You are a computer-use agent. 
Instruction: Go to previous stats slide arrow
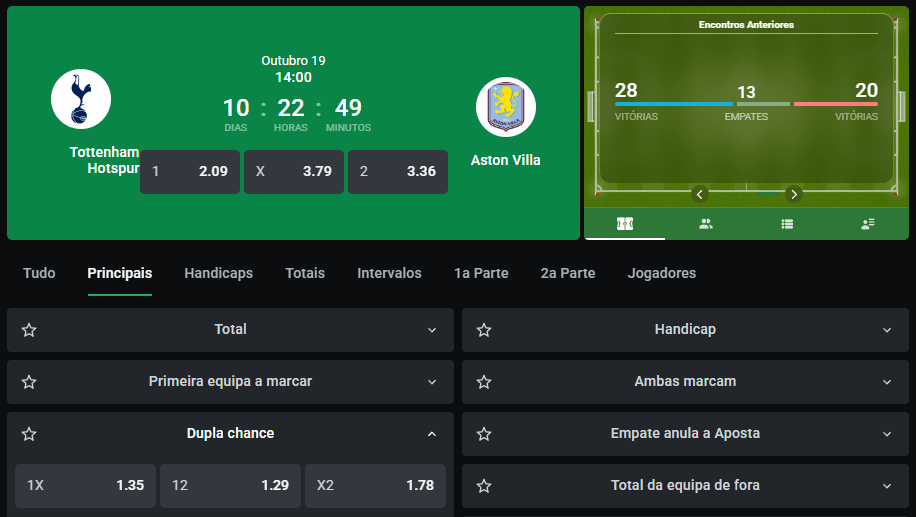(x=700, y=194)
